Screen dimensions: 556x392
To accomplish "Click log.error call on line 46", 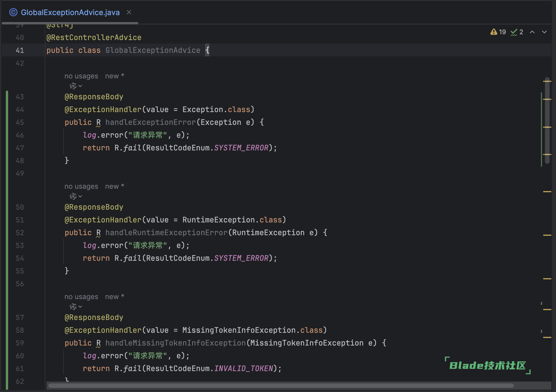I will 103,135.
